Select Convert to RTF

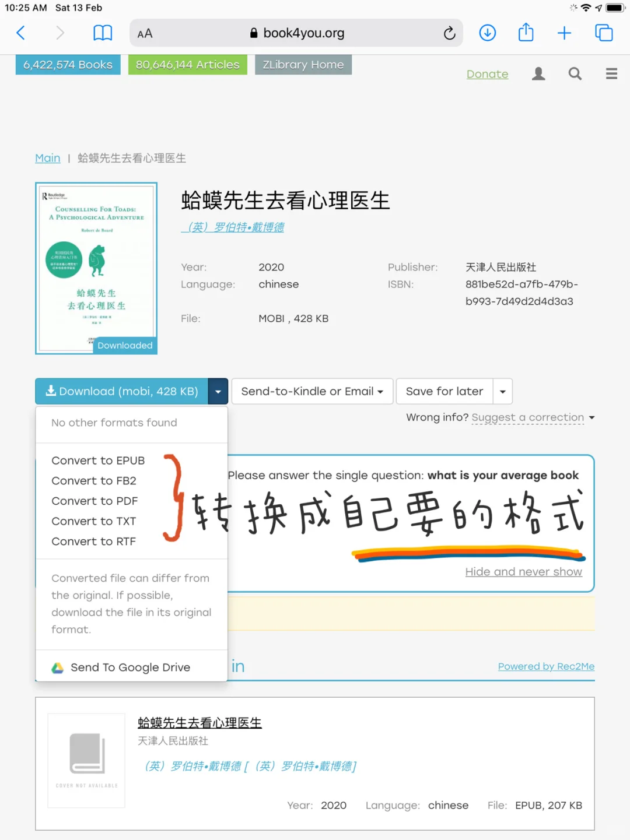94,542
